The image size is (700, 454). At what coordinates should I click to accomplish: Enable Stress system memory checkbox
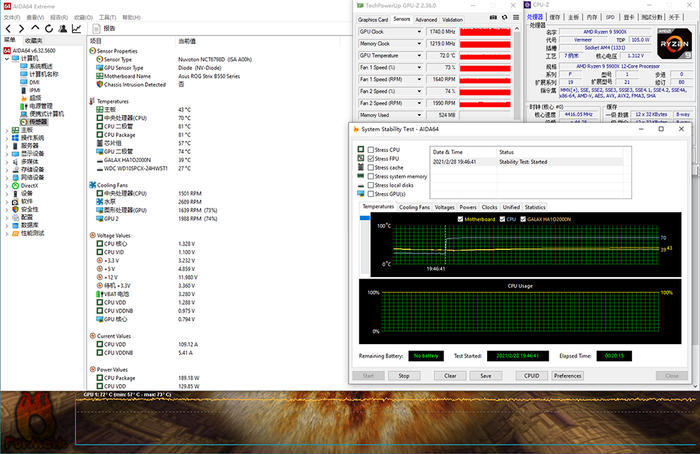[371, 176]
